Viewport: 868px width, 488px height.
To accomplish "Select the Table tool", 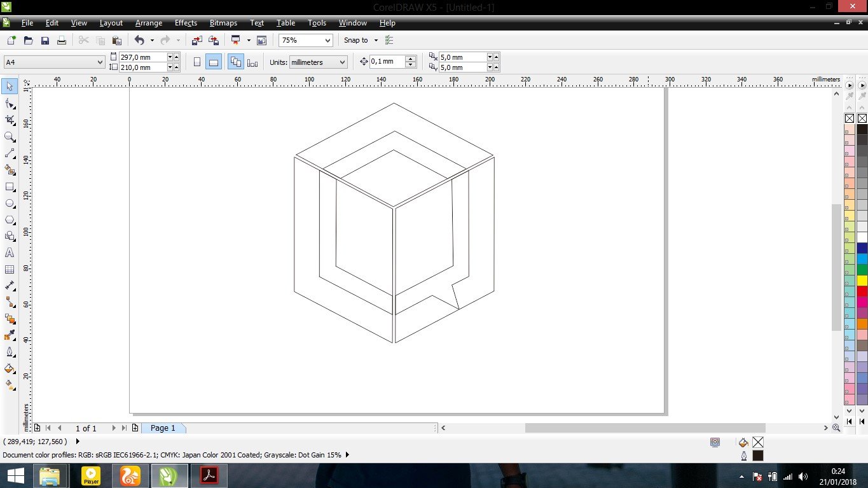I will pos(10,269).
